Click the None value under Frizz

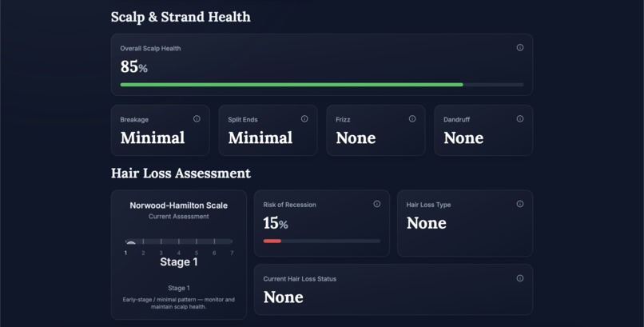coord(356,138)
